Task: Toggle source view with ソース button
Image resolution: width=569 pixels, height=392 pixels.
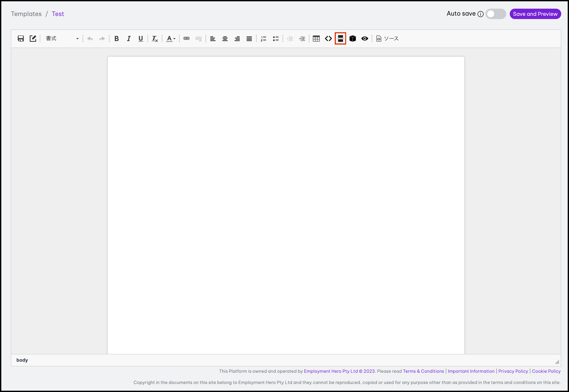Action: 387,39
